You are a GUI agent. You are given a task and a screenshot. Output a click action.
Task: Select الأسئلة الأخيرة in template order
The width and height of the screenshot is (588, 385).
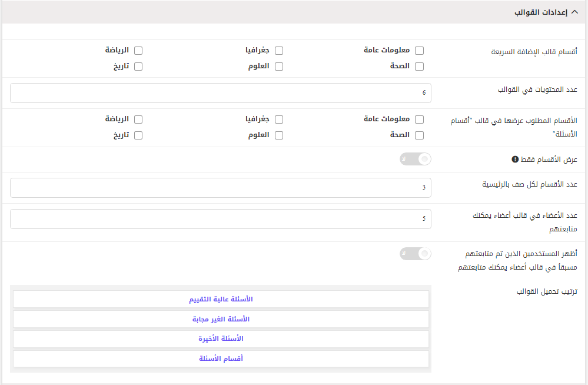click(221, 339)
